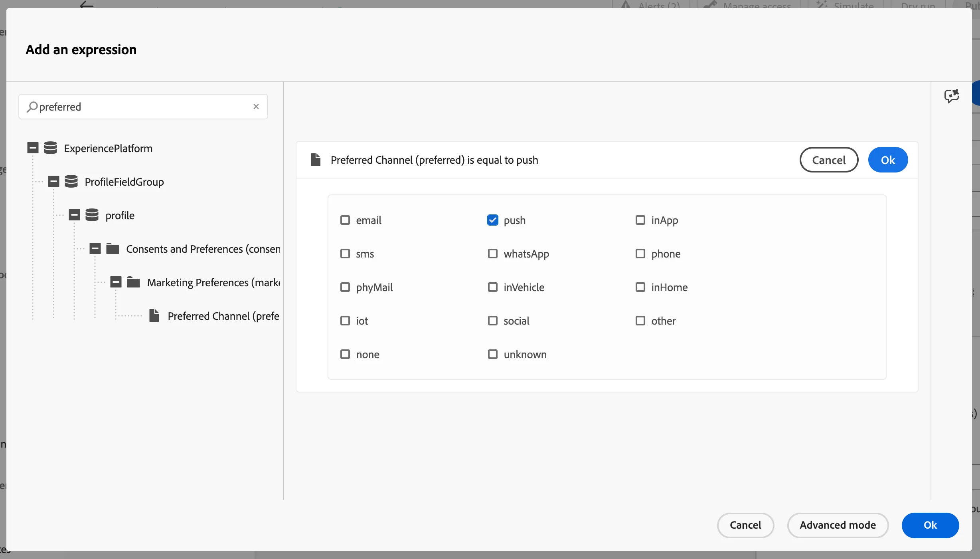Image resolution: width=980 pixels, height=559 pixels.
Task: Check the inHome checkbox
Action: tap(640, 287)
